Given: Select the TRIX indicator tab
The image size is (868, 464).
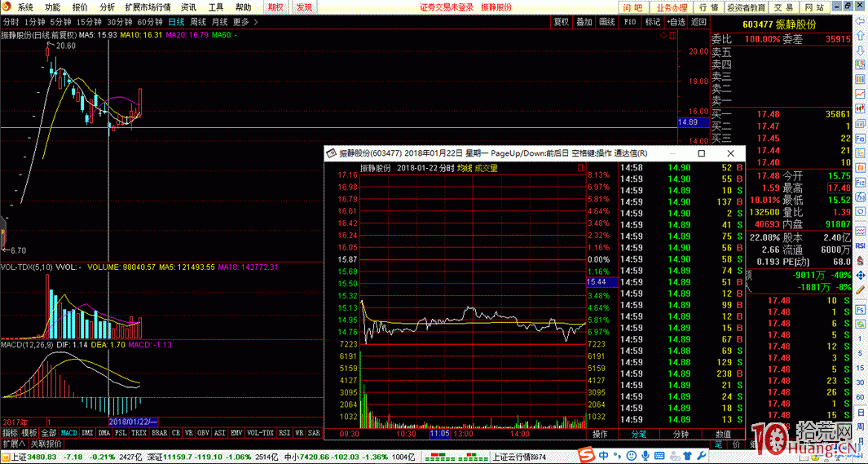Looking at the screenshot, I should click(139, 433).
